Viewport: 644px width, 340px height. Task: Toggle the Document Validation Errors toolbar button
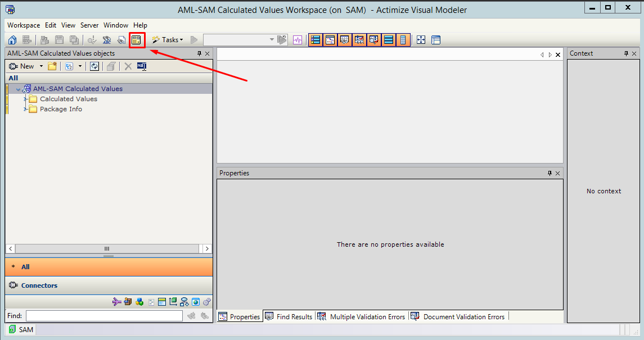tap(374, 40)
